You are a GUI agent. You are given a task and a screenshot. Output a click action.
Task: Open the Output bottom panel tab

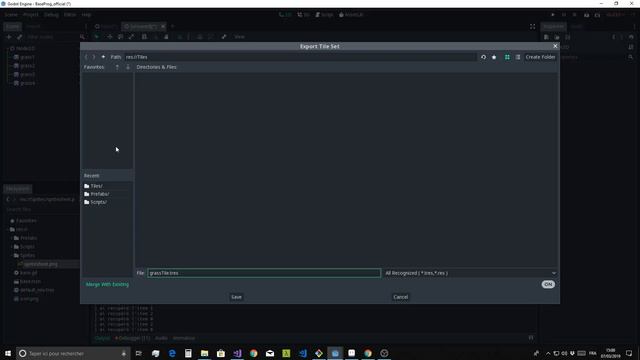[x=102, y=338]
